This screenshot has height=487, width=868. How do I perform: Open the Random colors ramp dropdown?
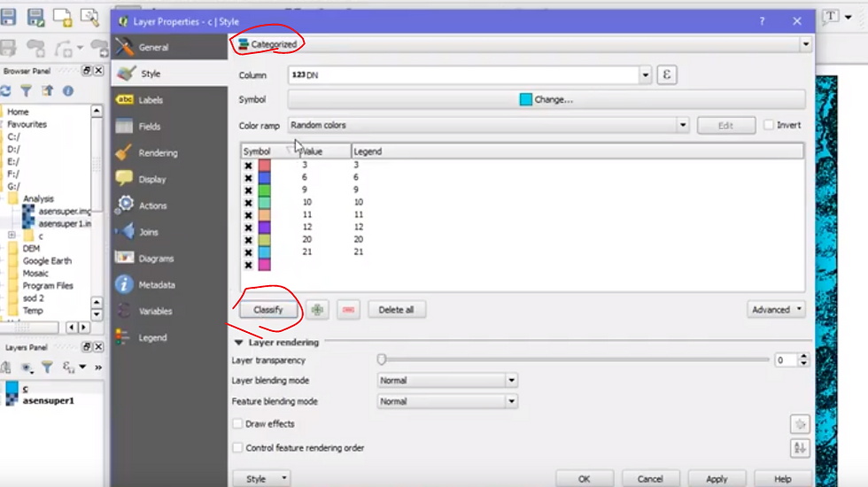point(488,125)
